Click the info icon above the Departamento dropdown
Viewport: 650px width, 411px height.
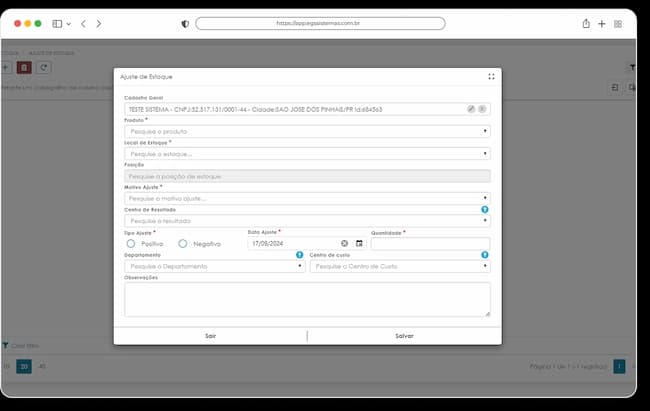(x=299, y=255)
